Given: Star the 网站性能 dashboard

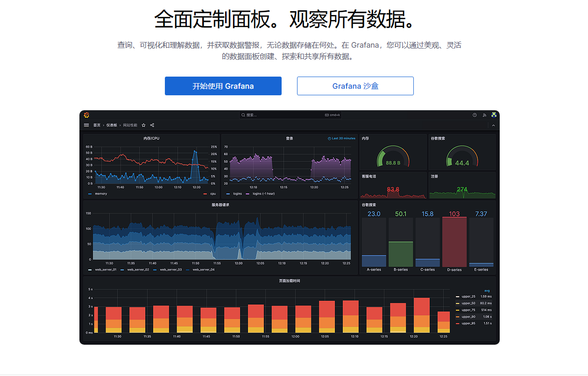Looking at the screenshot, I should pyautogui.click(x=143, y=125).
